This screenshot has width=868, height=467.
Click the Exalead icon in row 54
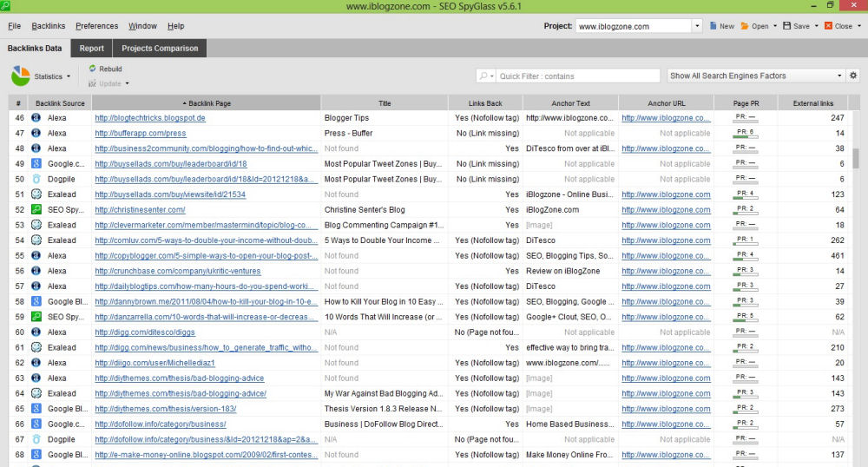[x=36, y=240]
